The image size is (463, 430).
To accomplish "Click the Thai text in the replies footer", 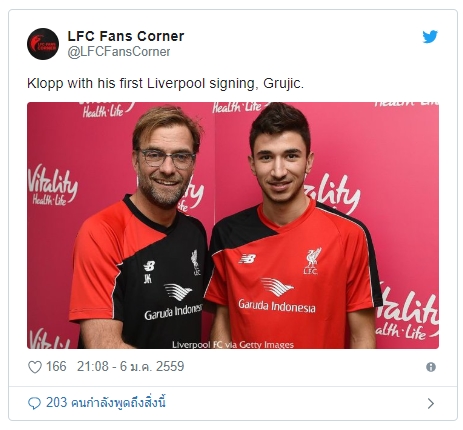I will (x=118, y=403).
